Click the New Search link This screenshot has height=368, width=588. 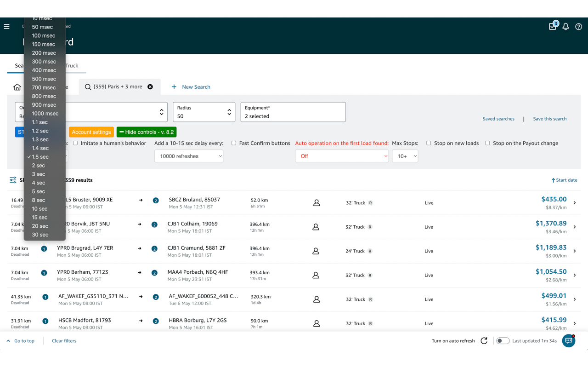click(196, 86)
